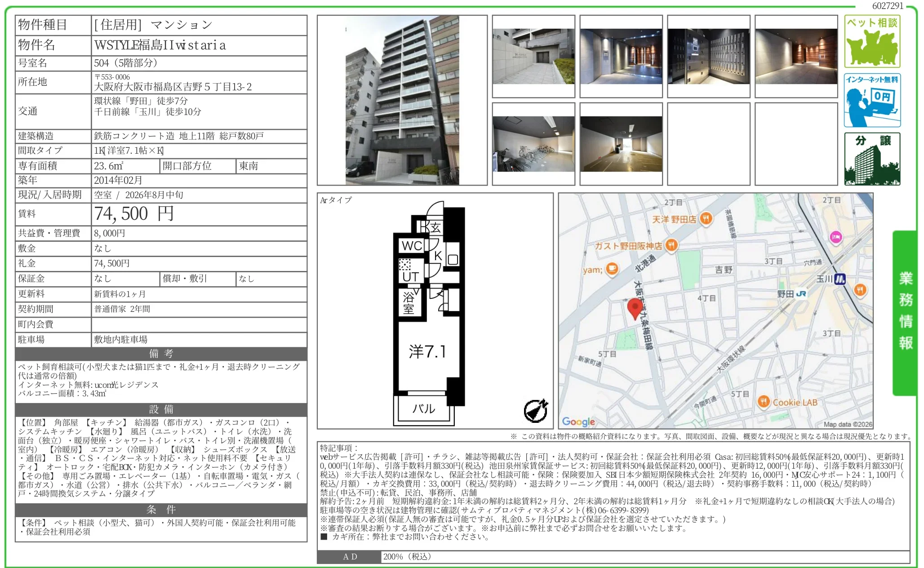
Task: Open the main building exterior photo
Action: point(402,100)
